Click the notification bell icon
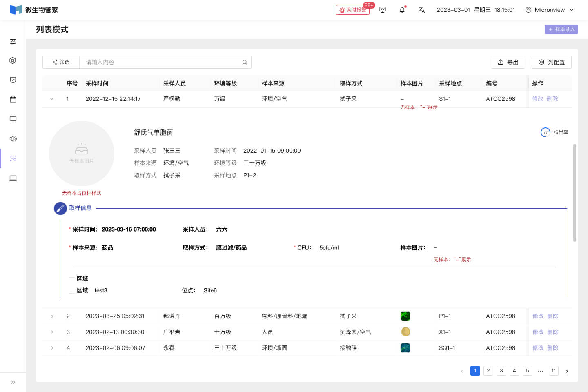The image size is (588, 392). [x=402, y=10]
